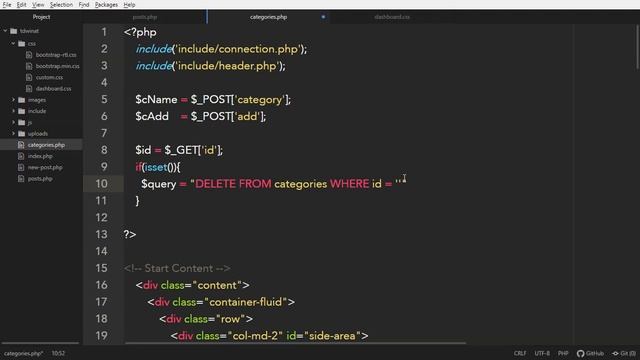
Task: Click the PHP grammar selector
Action: coord(563,353)
